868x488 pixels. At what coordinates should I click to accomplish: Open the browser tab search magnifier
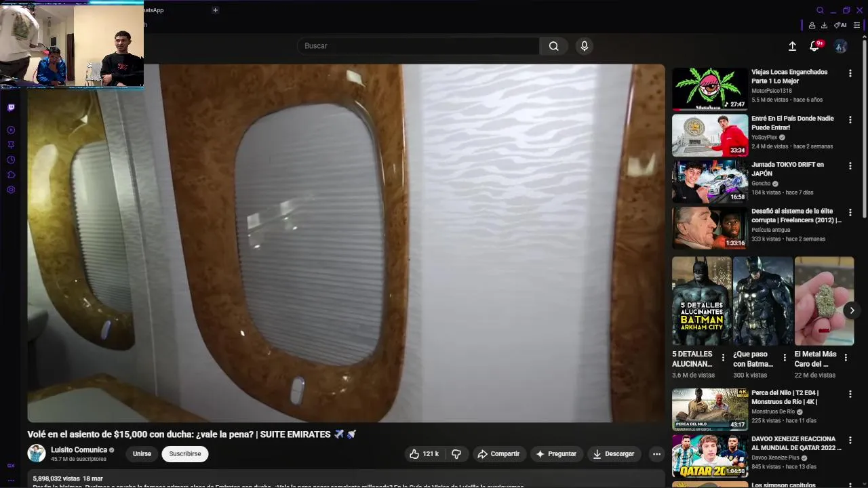[x=820, y=10]
